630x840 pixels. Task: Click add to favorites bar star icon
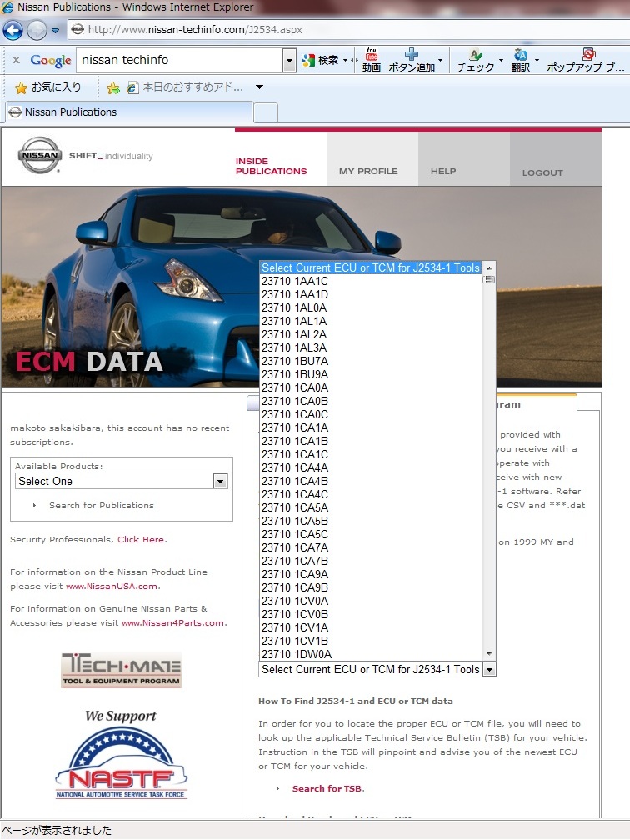click(x=113, y=87)
